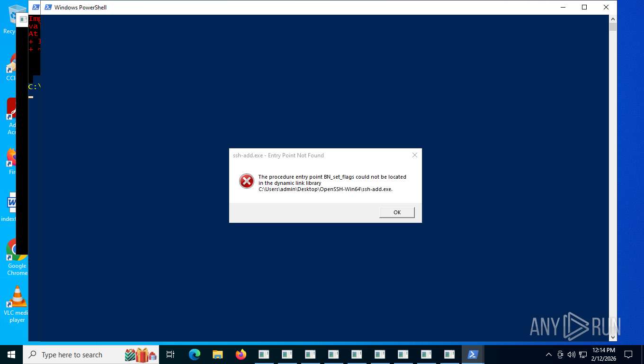Select the Adobe Acrobat desktop shortcut
The width and height of the screenshot is (644, 364).
(10, 117)
